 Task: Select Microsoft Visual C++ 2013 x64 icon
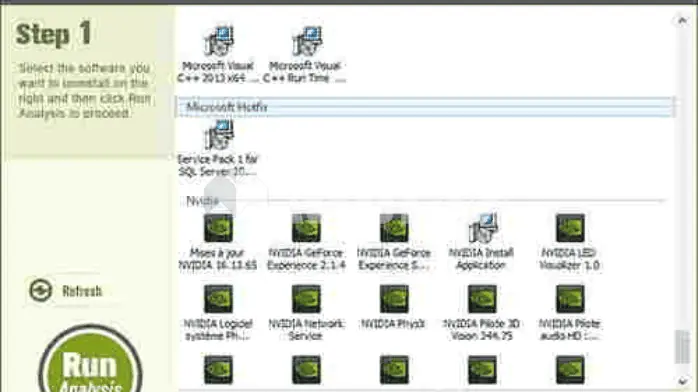pos(218,41)
